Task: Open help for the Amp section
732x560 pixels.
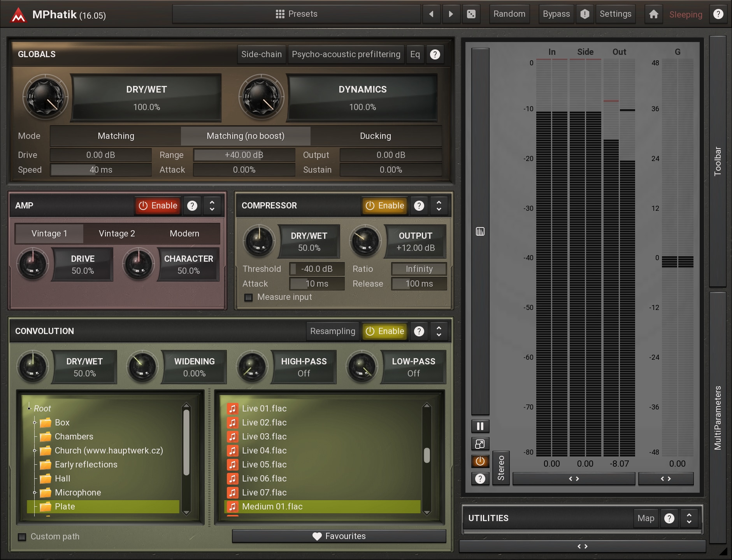Action: click(x=192, y=206)
